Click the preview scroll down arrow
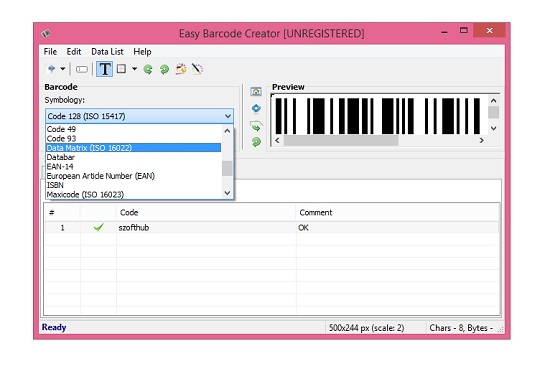 click(x=494, y=128)
